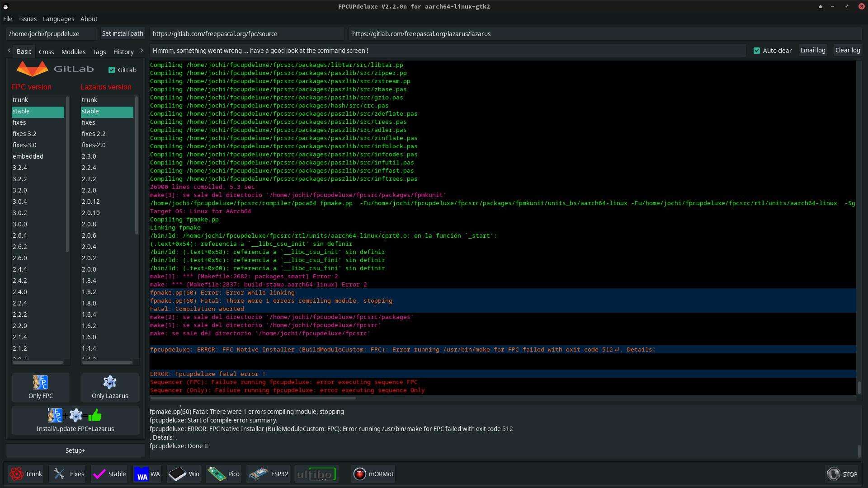Toggle the Auto clear checkbox
This screenshot has width=868, height=488.
click(x=757, y=51)
